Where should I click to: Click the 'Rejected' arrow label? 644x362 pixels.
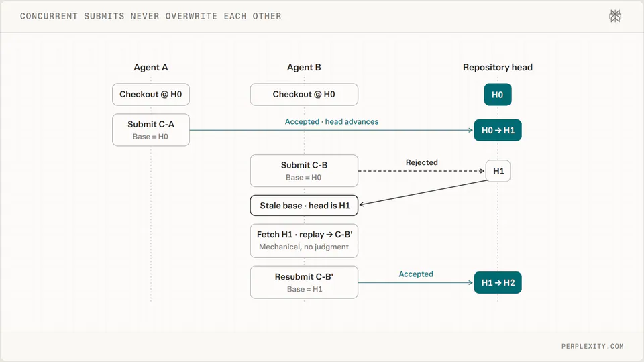421,162
